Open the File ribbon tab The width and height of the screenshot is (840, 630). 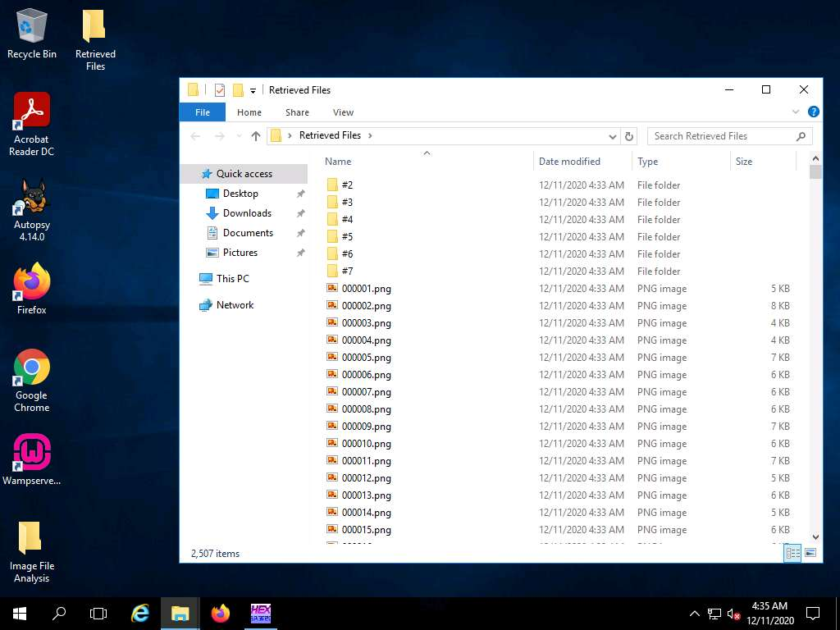pos(203,112)
